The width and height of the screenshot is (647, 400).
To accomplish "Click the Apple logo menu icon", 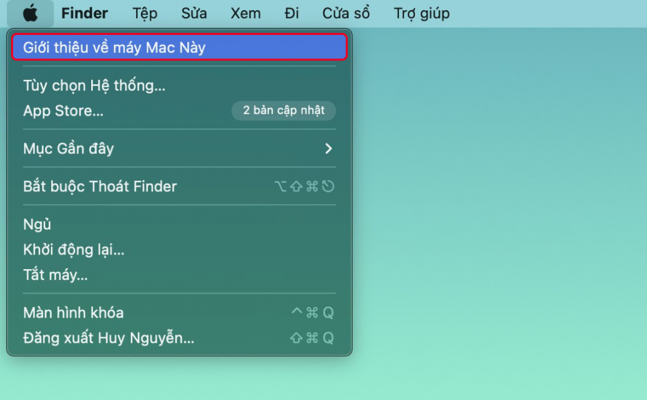I will 30,14.
